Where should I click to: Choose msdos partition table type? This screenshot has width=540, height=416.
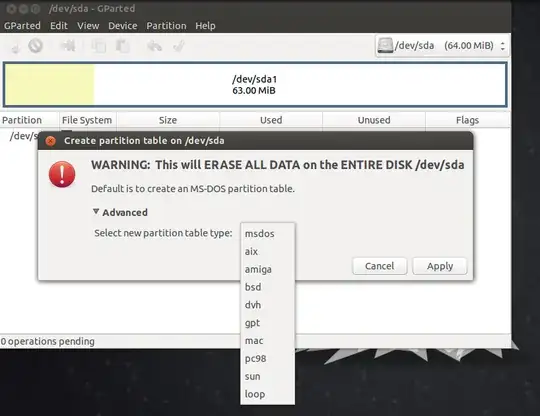click(x=267, y=233)
